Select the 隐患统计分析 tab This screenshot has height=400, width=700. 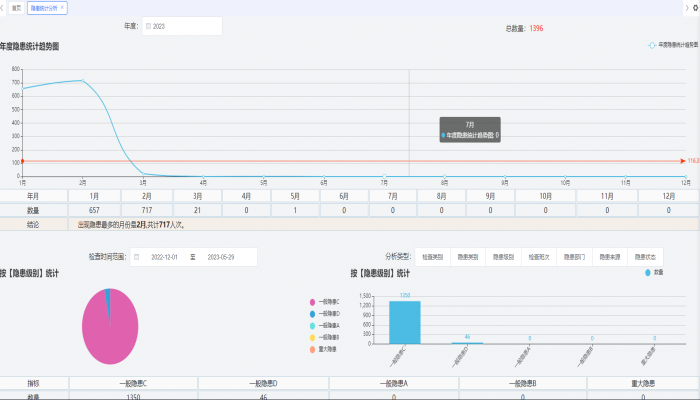(43, 7)
